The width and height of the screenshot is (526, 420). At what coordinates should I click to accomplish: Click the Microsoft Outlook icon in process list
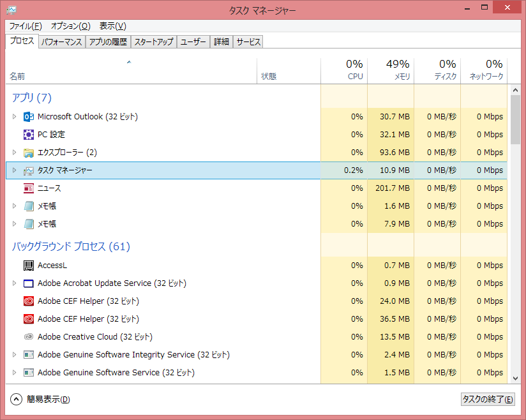click(28, 117)
